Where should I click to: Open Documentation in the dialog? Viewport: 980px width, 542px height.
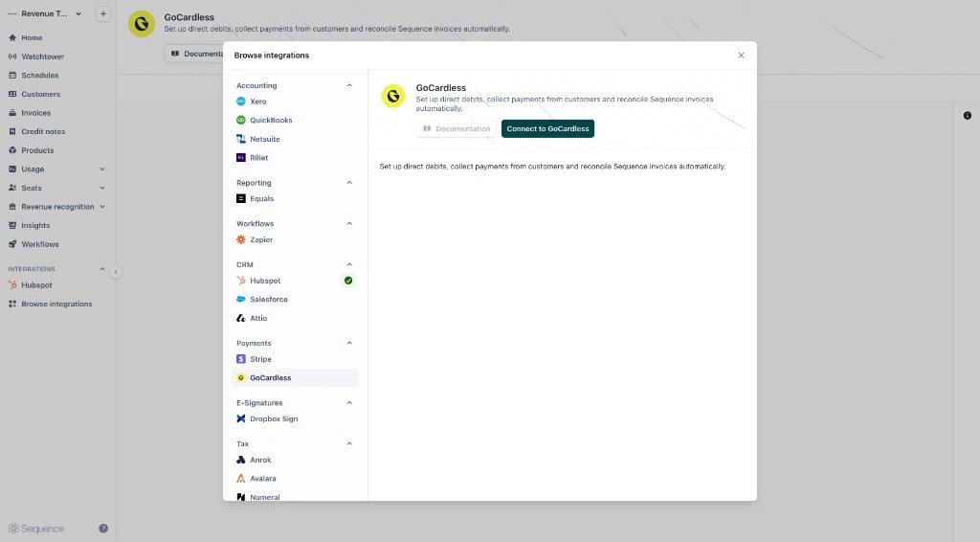tap(457, 128)
